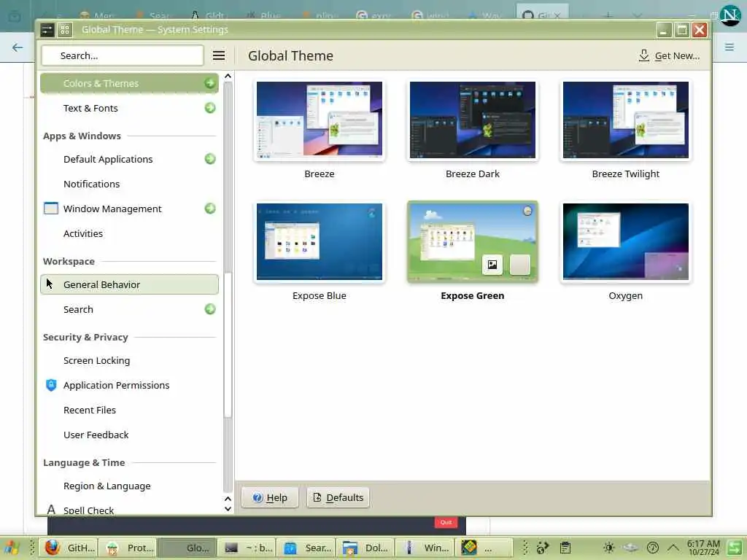Click the taskbar clock showing 6:17 AM
Image resolution: width=747 pixels, height=560 pixels.
click(704, 548)
